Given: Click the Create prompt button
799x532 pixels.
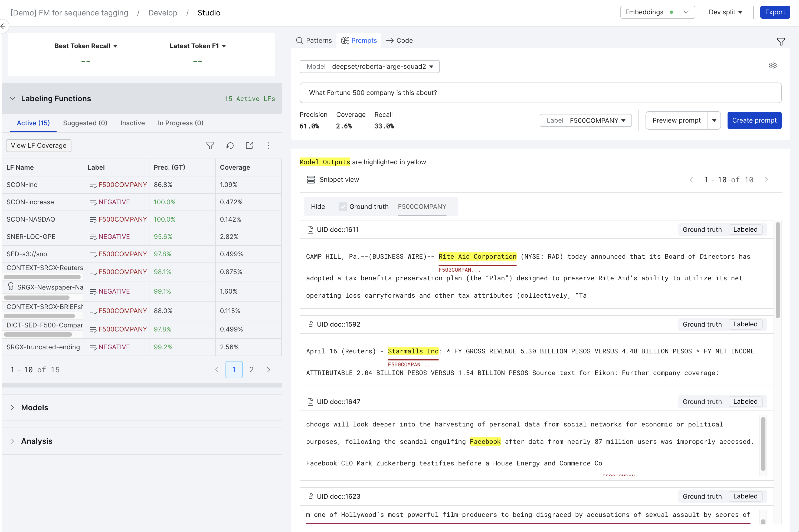Looking at the screenshot, I should [754, 120].
